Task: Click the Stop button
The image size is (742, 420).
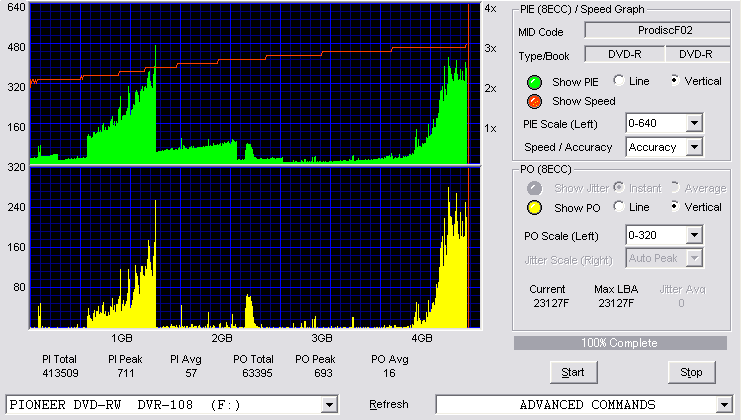Action: 691,373
